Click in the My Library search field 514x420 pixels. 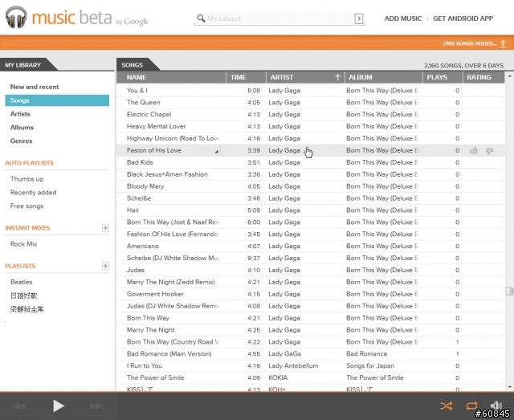click(279, 18)
